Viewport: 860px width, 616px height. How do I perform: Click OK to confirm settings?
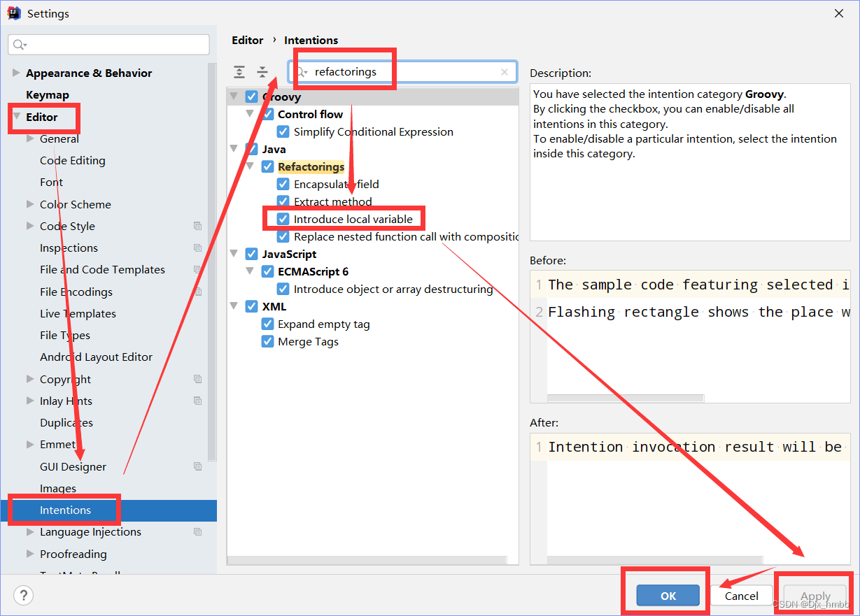pos(668,596)
